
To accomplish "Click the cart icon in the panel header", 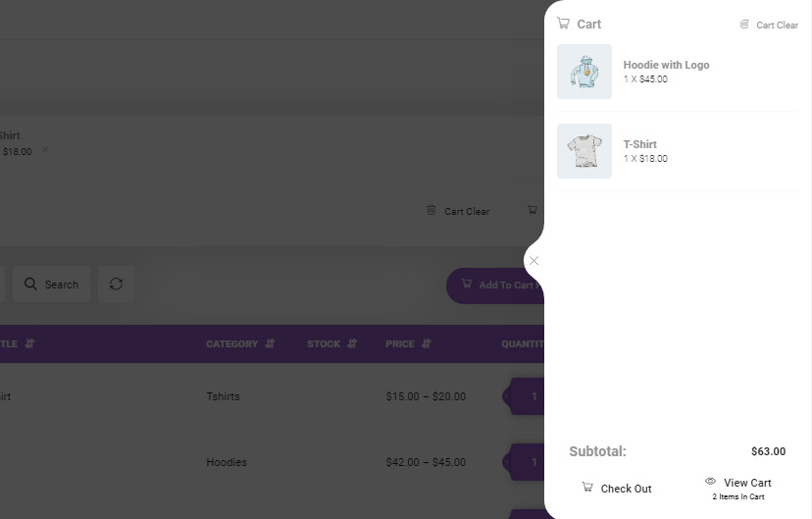I will pos(563,24).
